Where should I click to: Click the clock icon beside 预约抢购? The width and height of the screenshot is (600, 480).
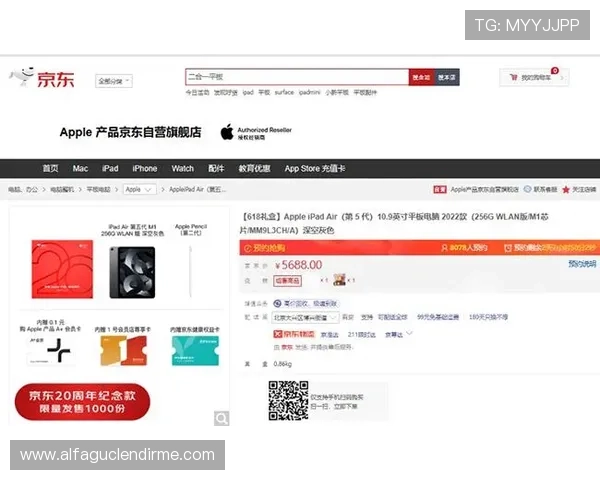[248, 248]
